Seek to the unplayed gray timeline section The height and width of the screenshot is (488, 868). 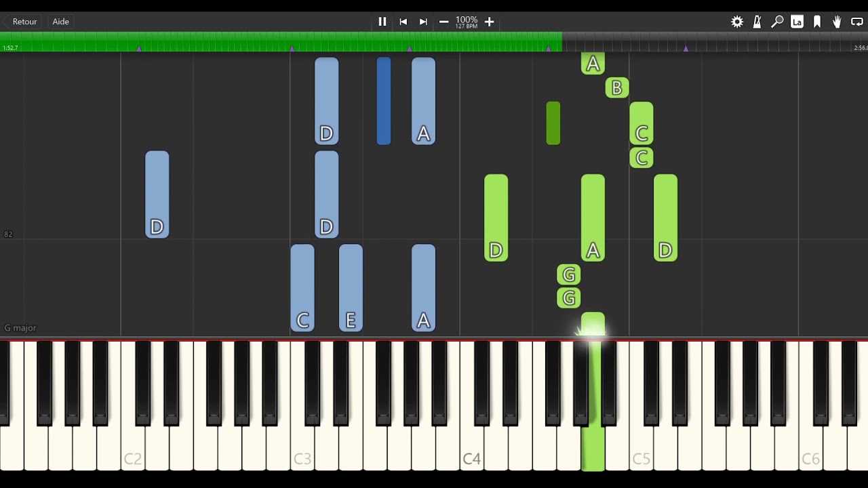point(715,42)
